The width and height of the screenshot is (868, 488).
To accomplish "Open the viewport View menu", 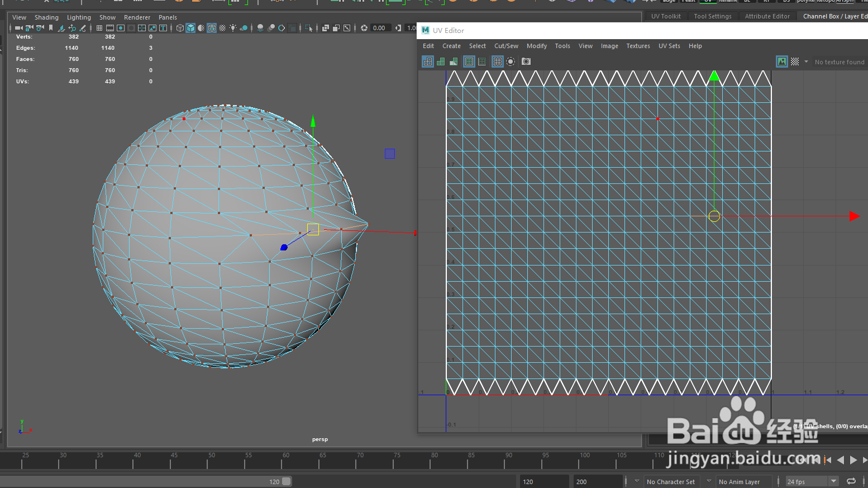I will click(x=20, y=17).
